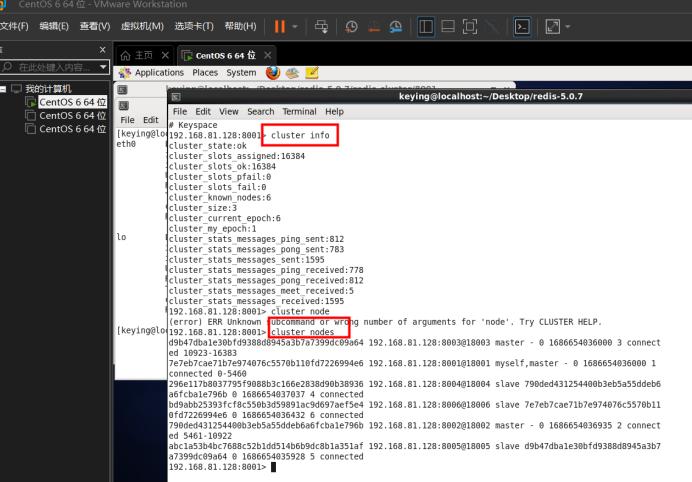
Task: Open the front terminal's View menu
Action: (229, 112)
